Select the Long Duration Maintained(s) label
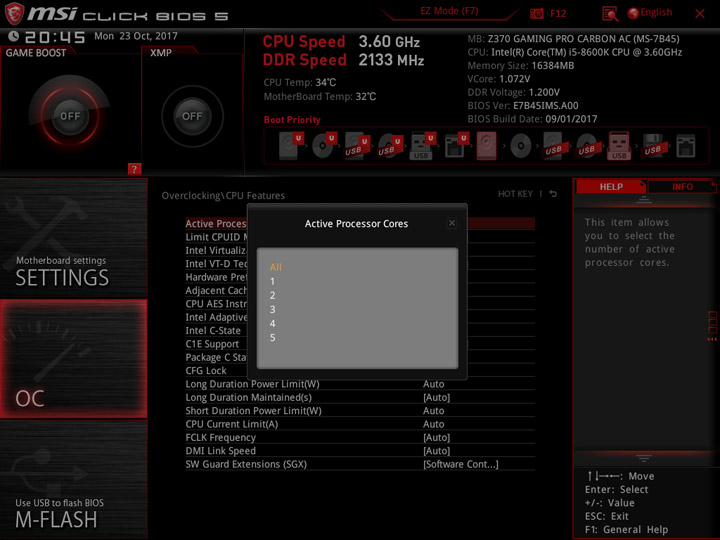 pos(248,397)
